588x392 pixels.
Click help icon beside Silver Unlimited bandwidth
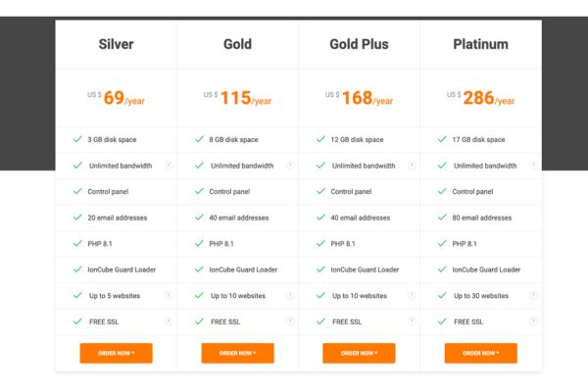coord(169,166)
